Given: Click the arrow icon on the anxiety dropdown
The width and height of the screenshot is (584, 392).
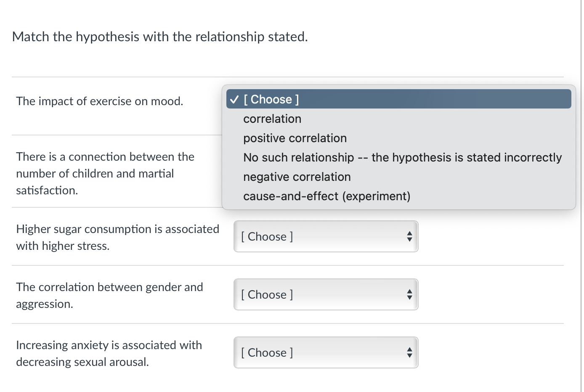Looking at the screenshot, I should [409, 352].
